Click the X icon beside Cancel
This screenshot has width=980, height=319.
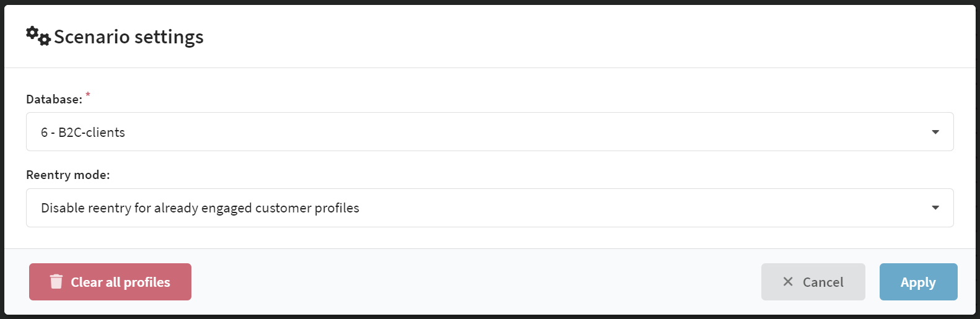pyautogui.click(x=788, y=282)
